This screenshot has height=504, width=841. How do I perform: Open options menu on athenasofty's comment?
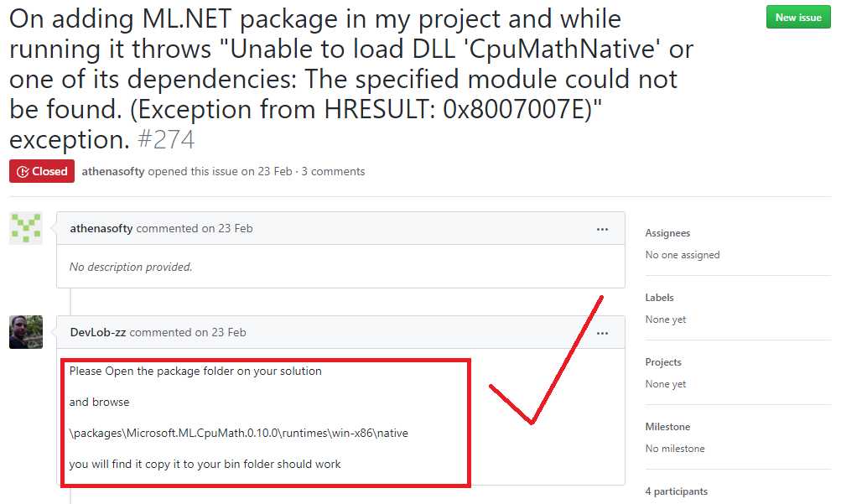pyautogui.click(x=602, y=229)
